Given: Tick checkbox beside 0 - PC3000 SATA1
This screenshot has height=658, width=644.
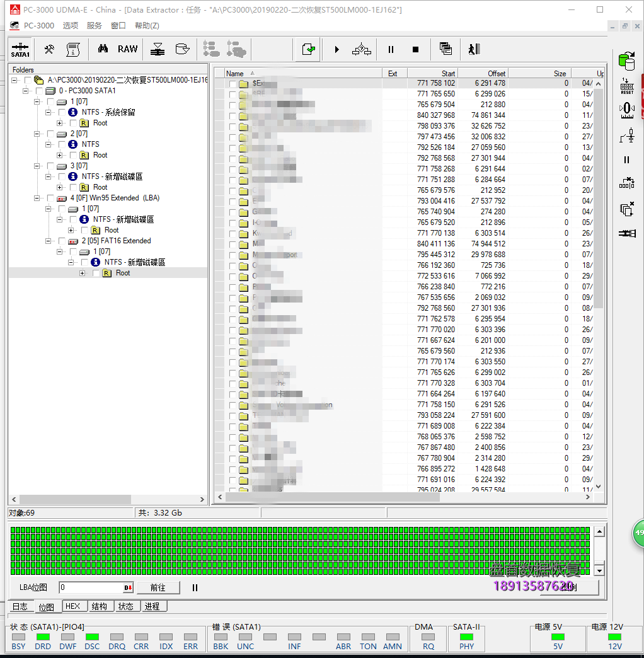Looking at the screenshot, I should [x=39, y=91].
